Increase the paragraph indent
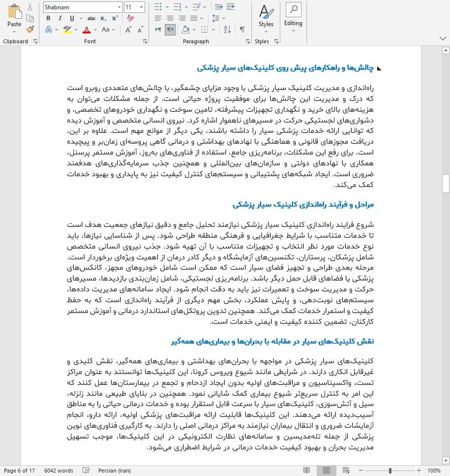 pos(230,7)
